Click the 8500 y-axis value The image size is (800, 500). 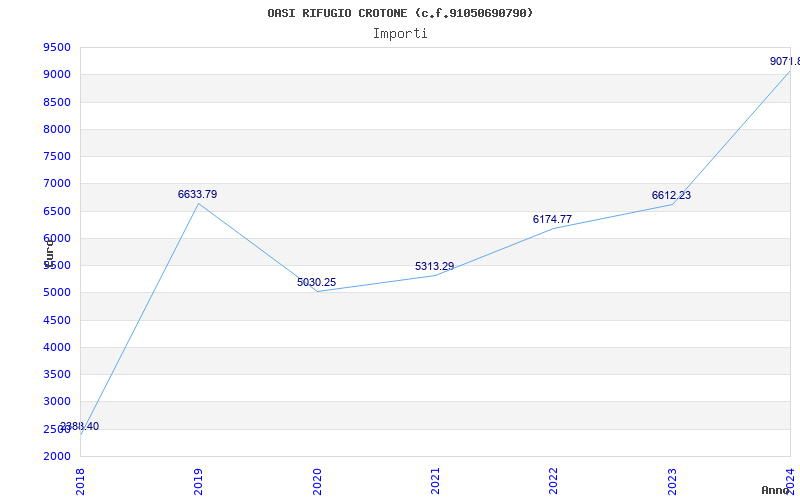tap(57, 102)
